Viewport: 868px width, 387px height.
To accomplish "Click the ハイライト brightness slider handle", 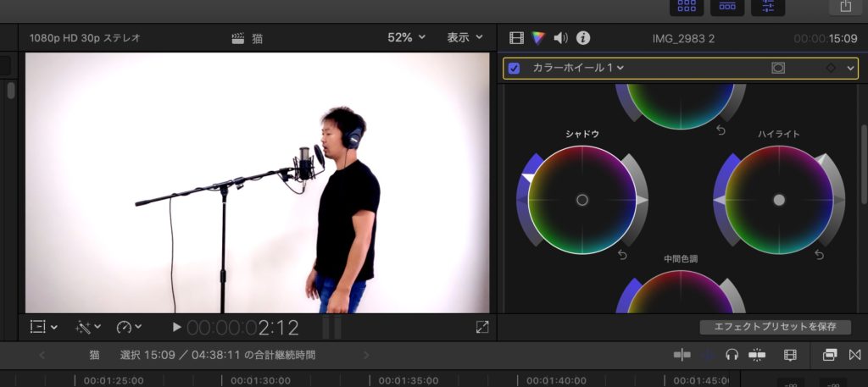I will 822,160.
